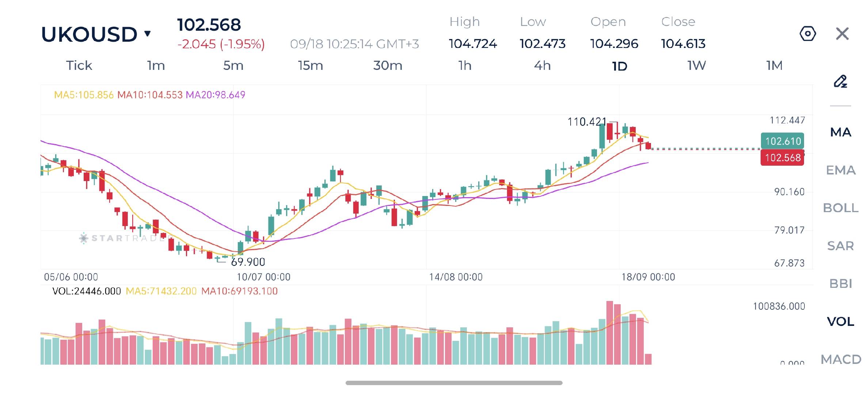The image size is (868, 395).
Task: Enable the BBI indicator
Action: 841,283
